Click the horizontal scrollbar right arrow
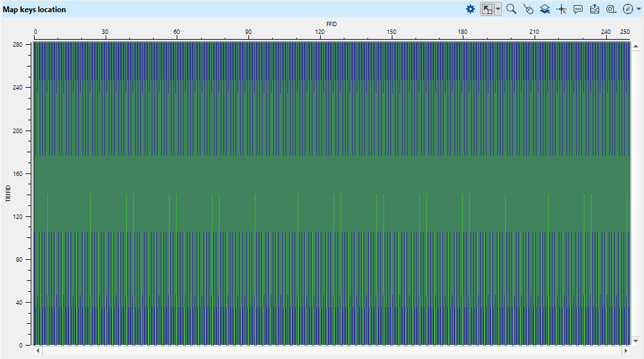Screen dimensions: 644x359 click(625, 351)
